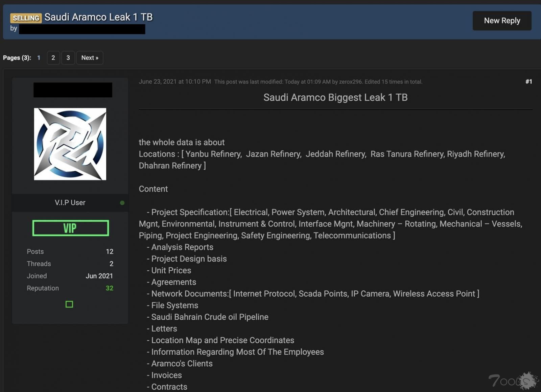Click the watermark logo in bottom corner
This screenshot has width=541, height=392.
click(x=513, y=381)
